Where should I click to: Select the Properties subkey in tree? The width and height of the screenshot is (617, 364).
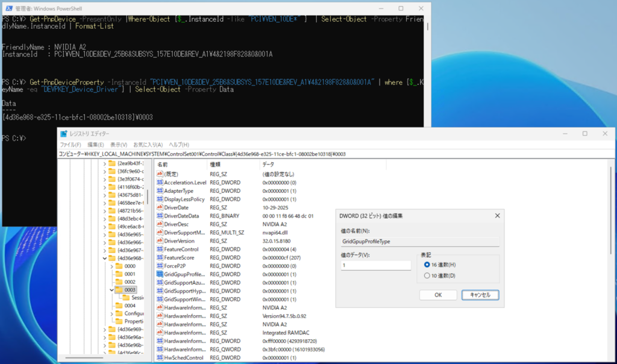(x=134, y=321)
